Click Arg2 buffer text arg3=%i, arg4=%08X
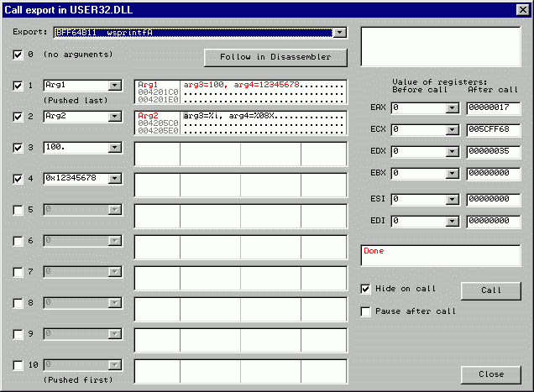Viewport: 534px width, 392px height. [229, 116]
